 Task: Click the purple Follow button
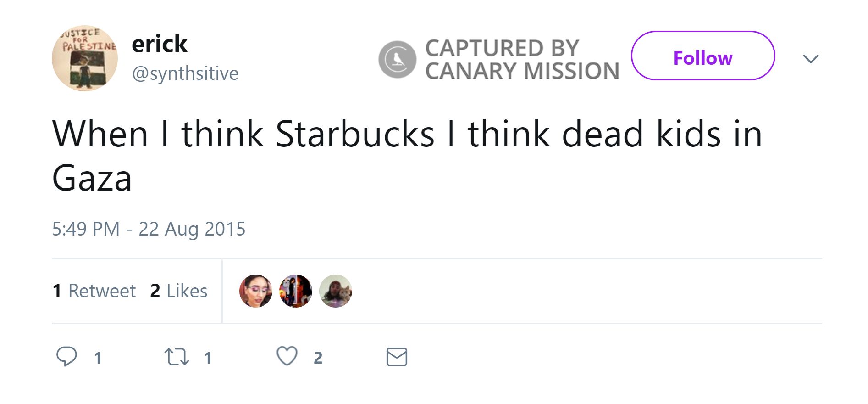tap(702, 56)
